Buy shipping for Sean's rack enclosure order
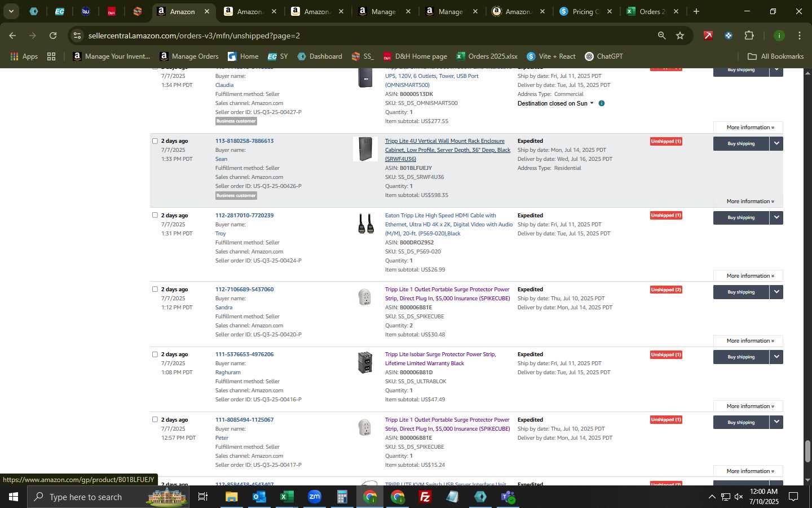 tap(741, 143)
